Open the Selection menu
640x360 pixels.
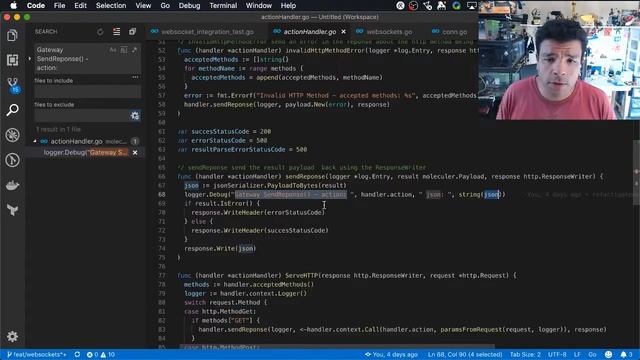coord(111,6)
